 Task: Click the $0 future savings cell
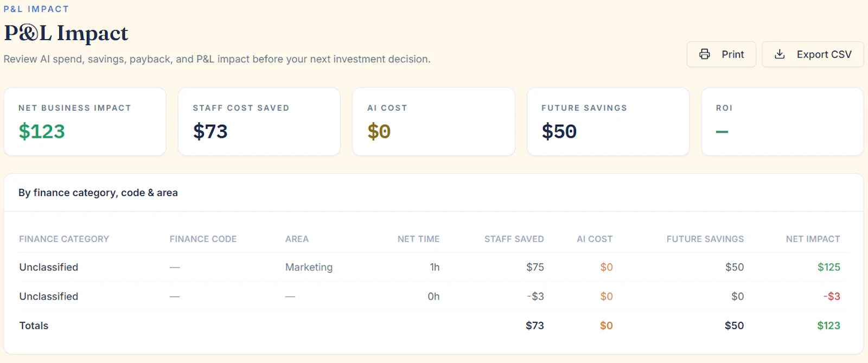click(x=737, y=296)
